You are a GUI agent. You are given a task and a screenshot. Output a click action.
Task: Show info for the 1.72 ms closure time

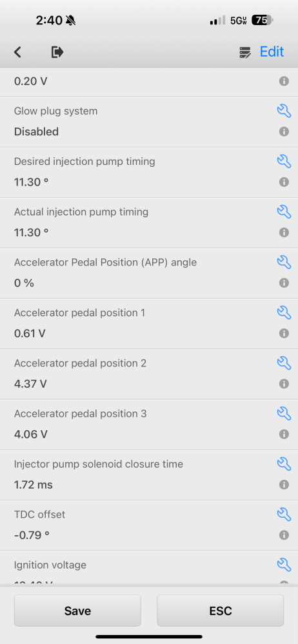coord(284,485)
